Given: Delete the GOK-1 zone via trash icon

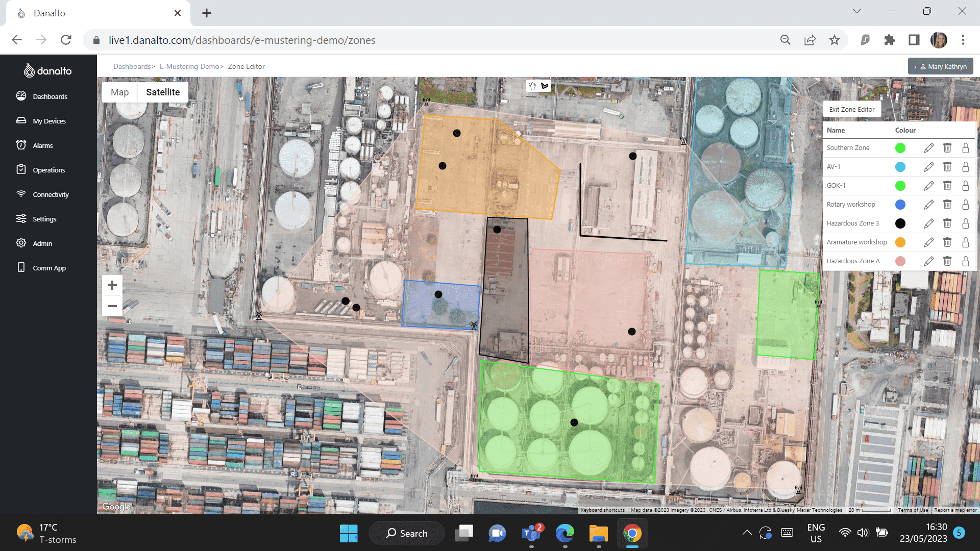Looking at the screenshot, I should (x=947, y=186).
